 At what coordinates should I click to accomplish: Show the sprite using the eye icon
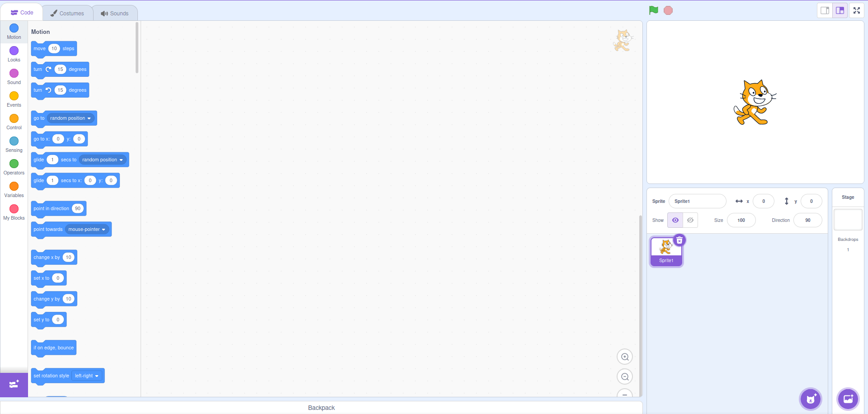coord(675,220)
